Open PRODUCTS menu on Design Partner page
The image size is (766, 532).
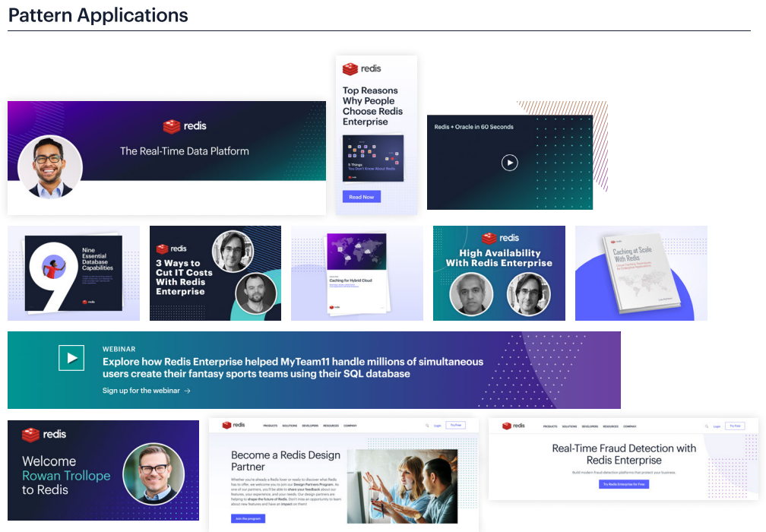pyautogui.click(x=271, y=426)
